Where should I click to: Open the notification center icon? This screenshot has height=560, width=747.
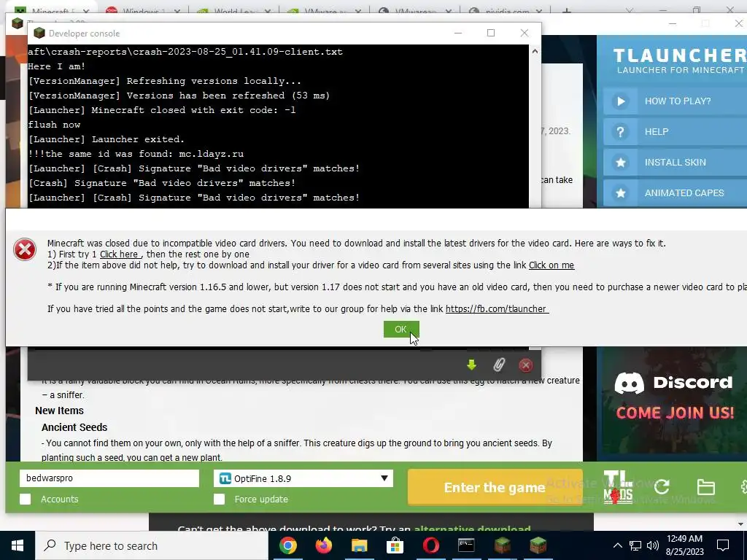[723, 545]
